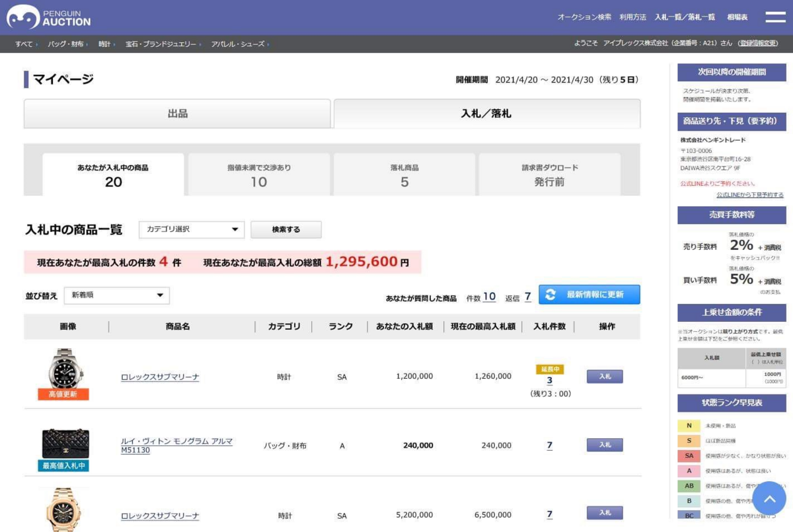793x532 pixels.
Task: Select the 落札商品 5 tab
Action: pos(404,174)
